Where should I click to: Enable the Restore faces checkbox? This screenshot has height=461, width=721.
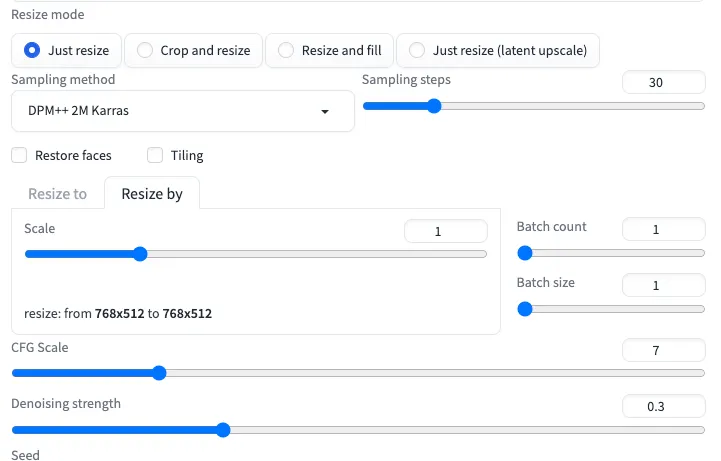point(19,155)
